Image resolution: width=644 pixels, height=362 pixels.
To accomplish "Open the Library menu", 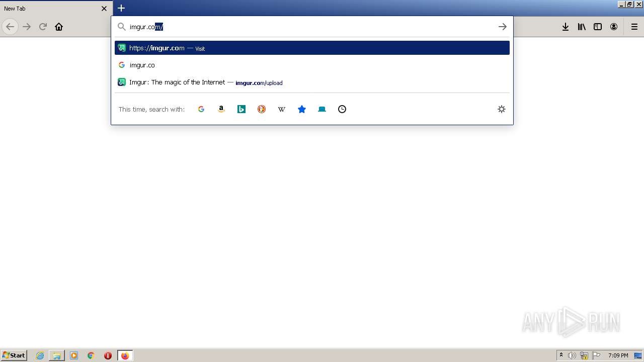I will coord(582,27).
